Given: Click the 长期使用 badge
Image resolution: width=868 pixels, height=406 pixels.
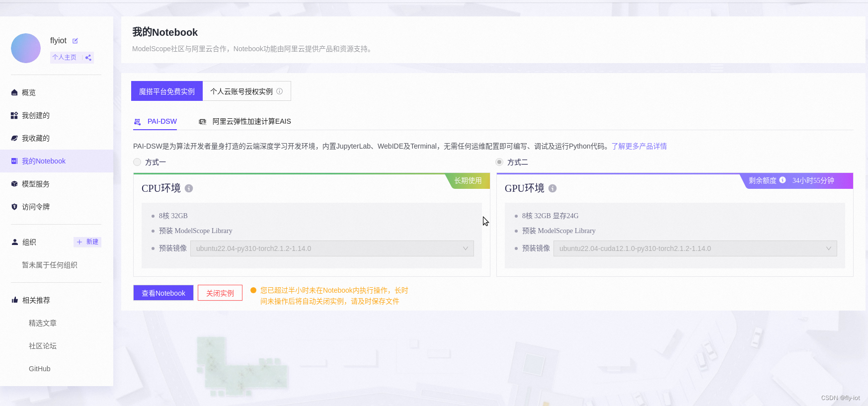Looking at the screenshot, I should pos(468,181).
